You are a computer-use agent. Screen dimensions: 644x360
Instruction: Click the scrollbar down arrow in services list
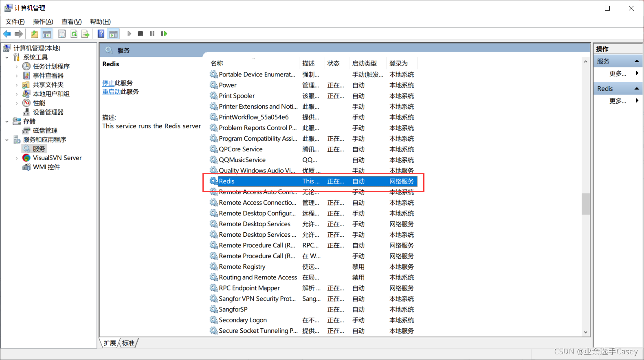586,332
